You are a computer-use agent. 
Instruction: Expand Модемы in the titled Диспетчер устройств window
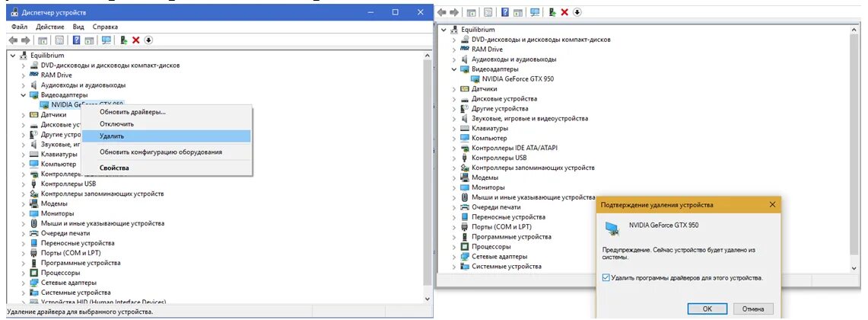[x=24, y=203]
